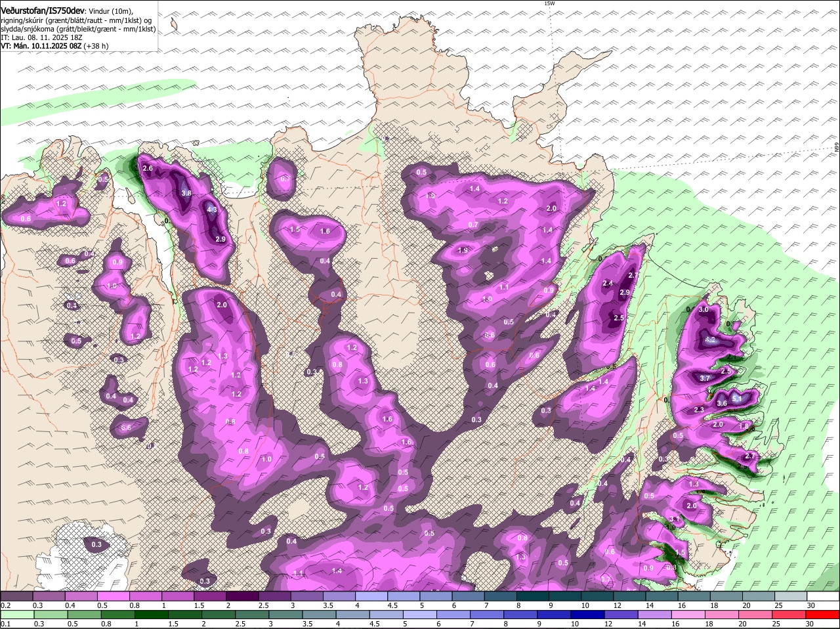Image resolution: width=840 pixels, height=629 pixels.
Task: Click the upper legend swatch between 0.2 and 0.3
Action: [16, 596]
